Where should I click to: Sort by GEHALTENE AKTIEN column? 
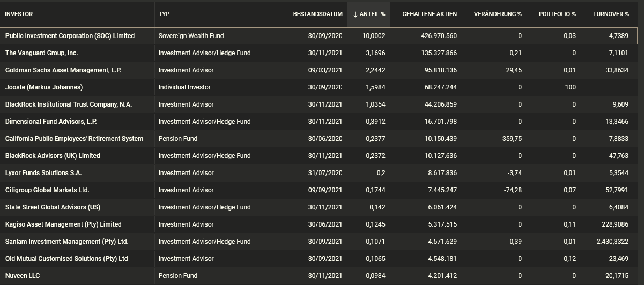[x=430, y=14]
